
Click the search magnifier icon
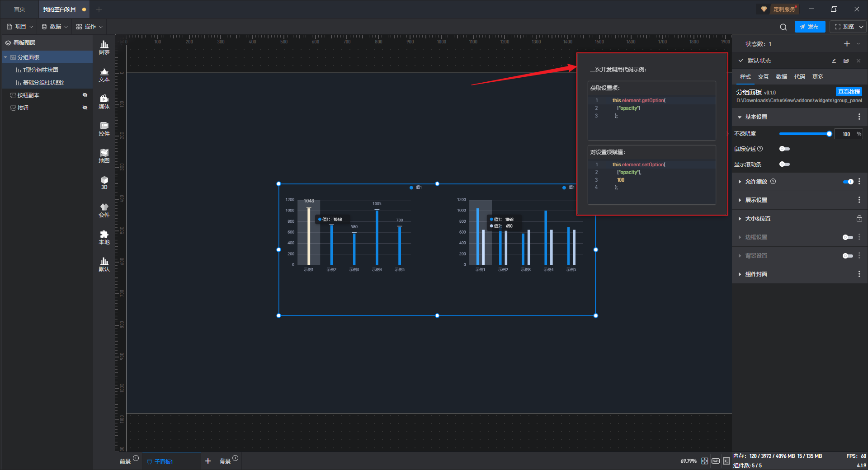[783, 27]
